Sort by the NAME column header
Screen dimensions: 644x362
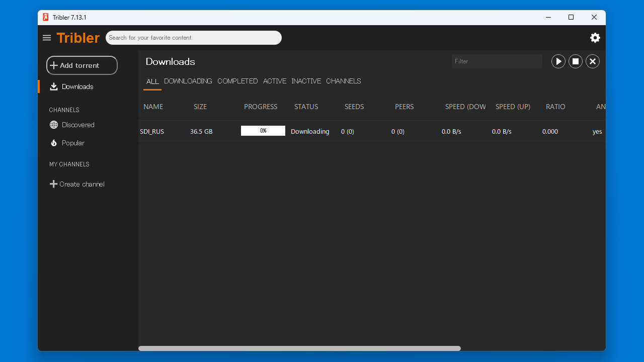(153, 107)
